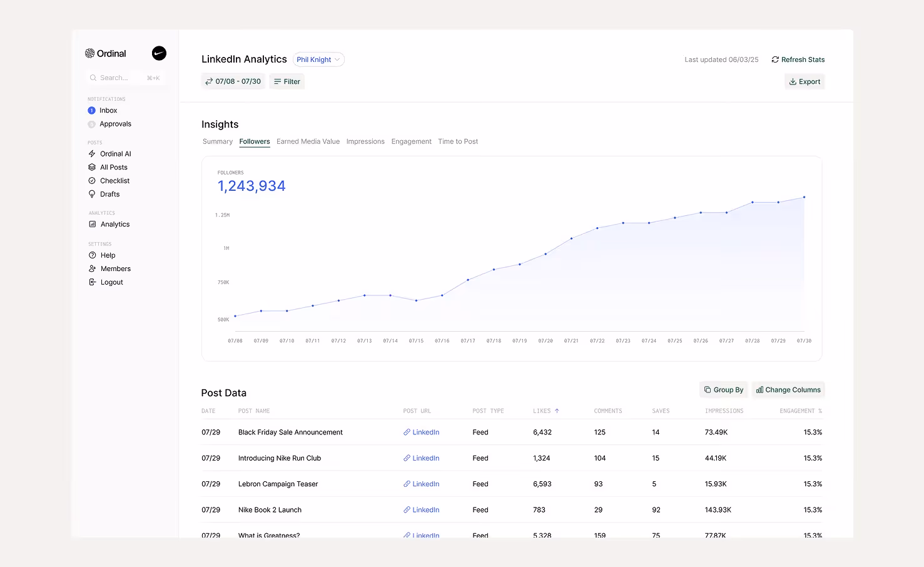
Task: Open LinkedIn link for Lebron Campaign Teaser
Action: coord(422,484)
